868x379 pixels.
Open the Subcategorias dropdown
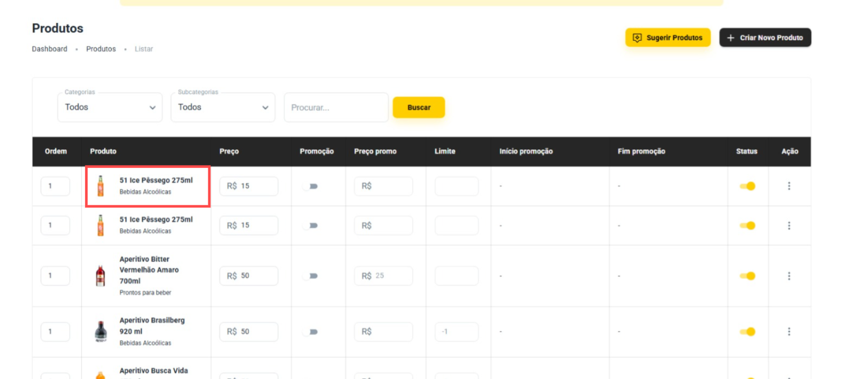[223, 108]
